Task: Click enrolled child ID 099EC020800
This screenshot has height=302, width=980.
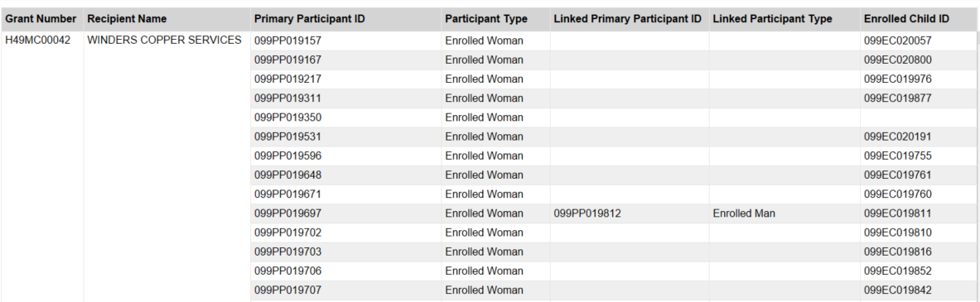Action: tap(898, 60)
